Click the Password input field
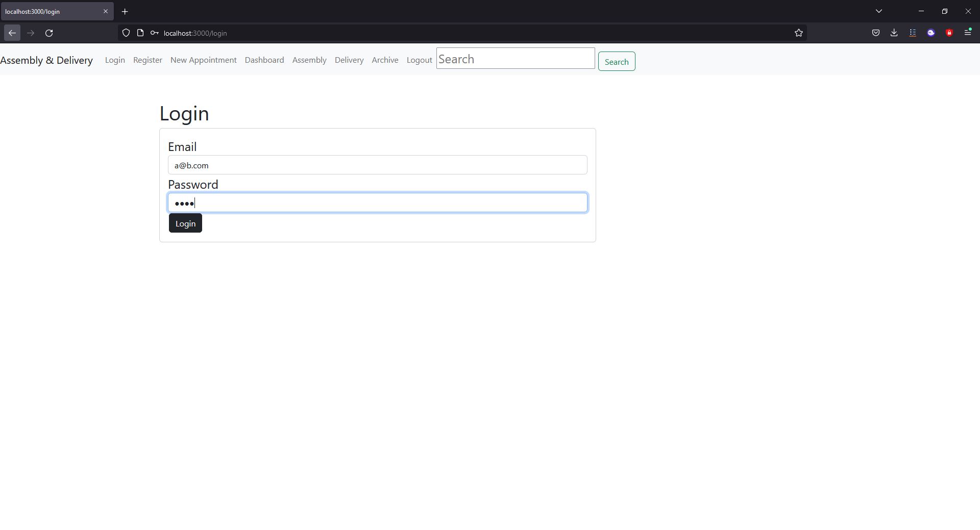The width and height of the screenshot is (980, 530). coord(378,203)
